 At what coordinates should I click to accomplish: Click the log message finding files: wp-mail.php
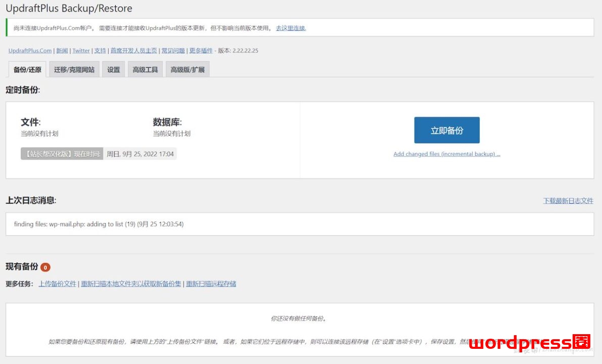pos(99,224)
